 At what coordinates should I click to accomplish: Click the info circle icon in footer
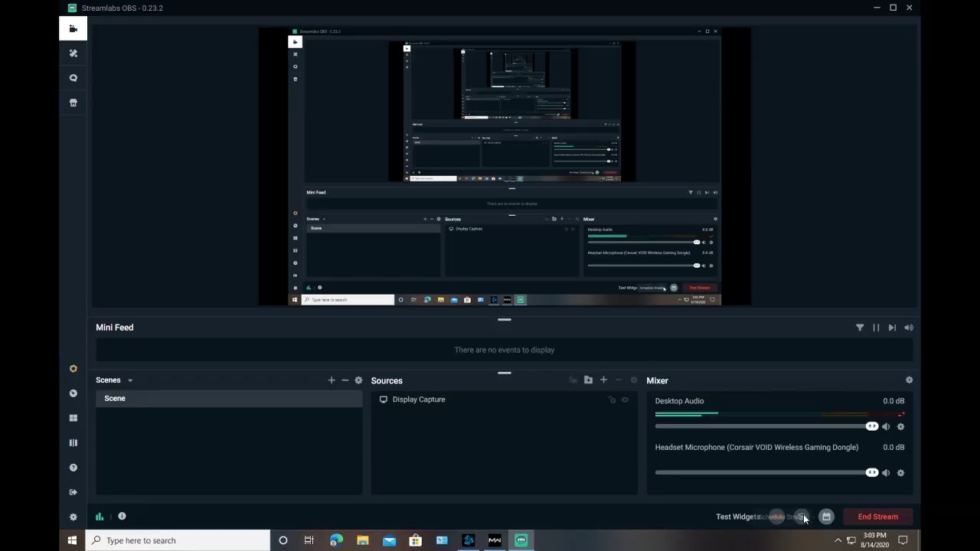pos(122,517)
